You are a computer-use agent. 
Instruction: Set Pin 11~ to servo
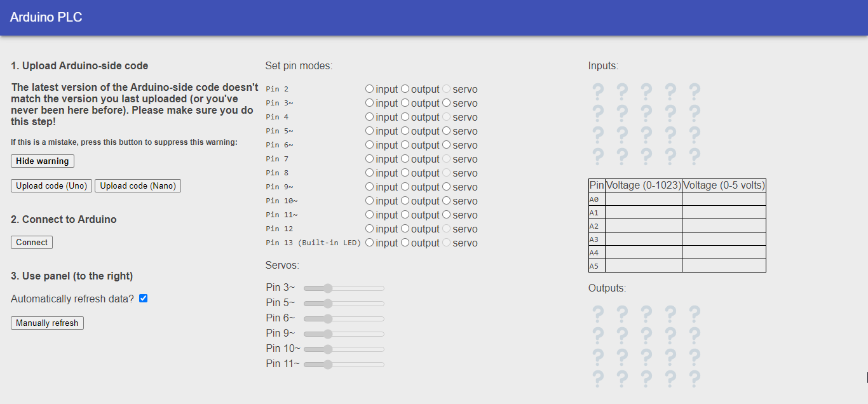pos(446,215)
